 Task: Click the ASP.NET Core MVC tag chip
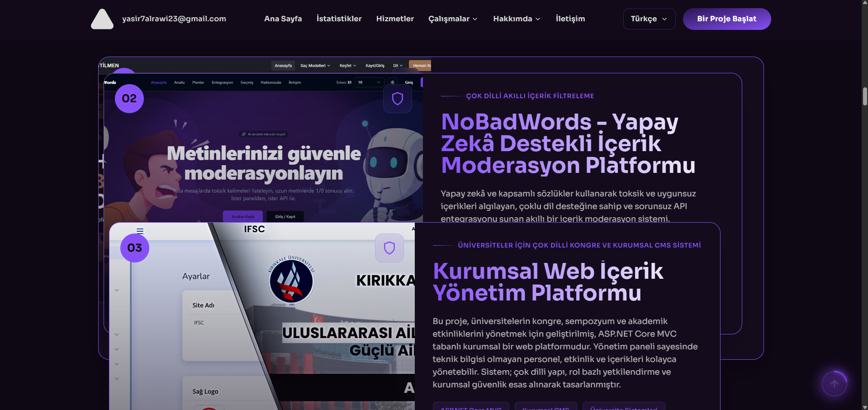click(x=471, y=406)
